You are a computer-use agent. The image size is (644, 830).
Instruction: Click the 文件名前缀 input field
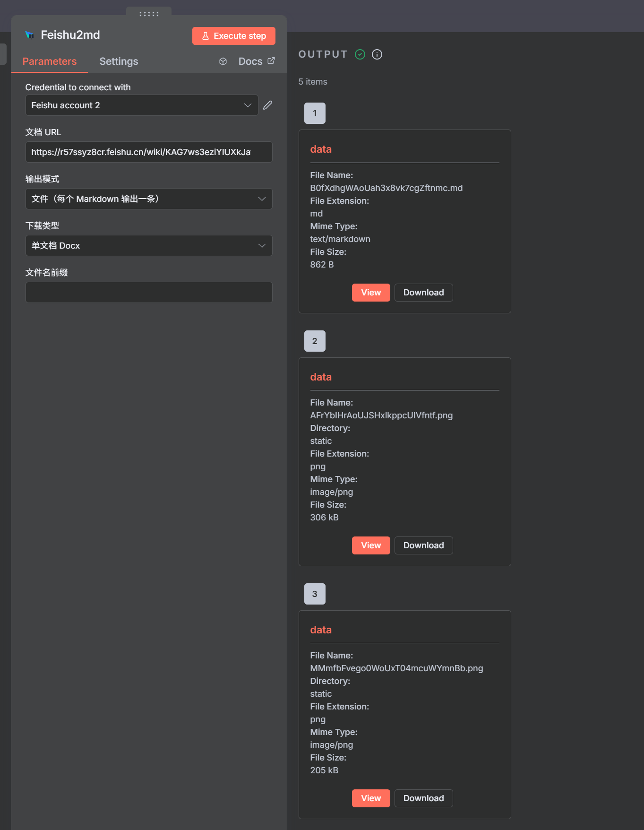[149, 293]
